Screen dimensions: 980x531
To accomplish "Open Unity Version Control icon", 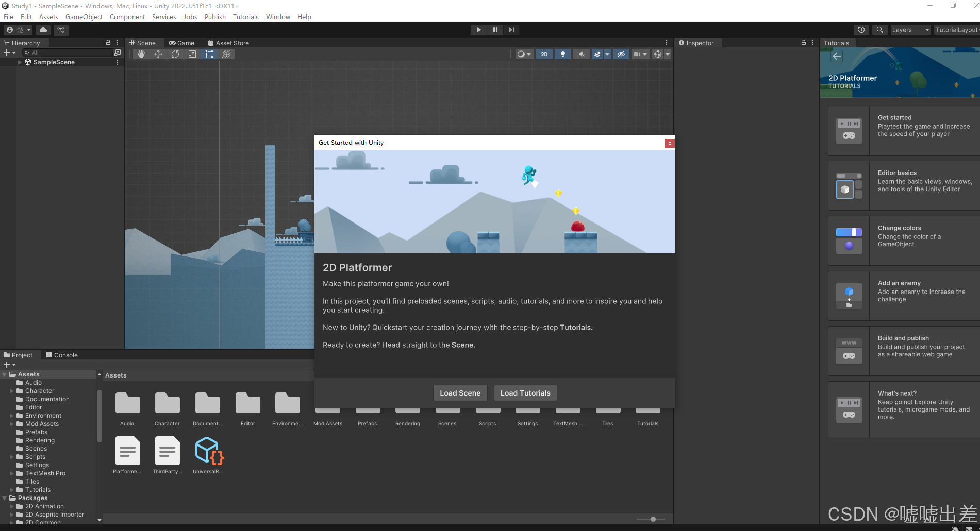I will pyautogui.click(x=61, y=30).
